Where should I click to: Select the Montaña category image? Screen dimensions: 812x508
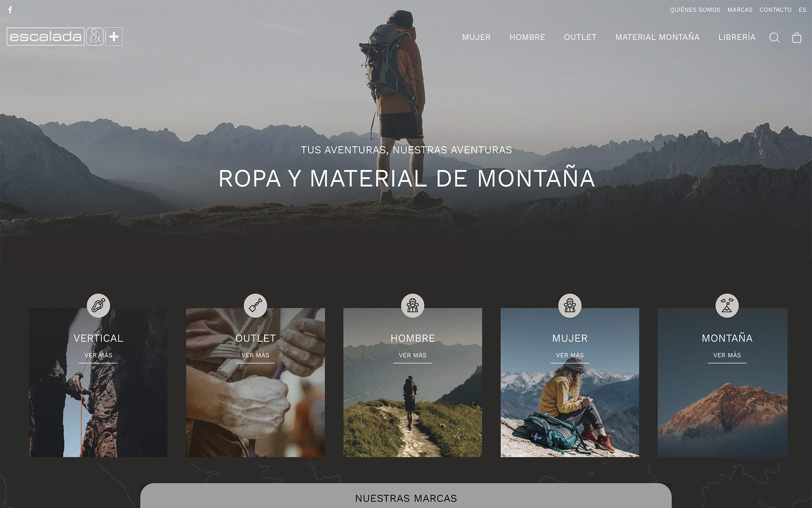(x=722, y=383)
